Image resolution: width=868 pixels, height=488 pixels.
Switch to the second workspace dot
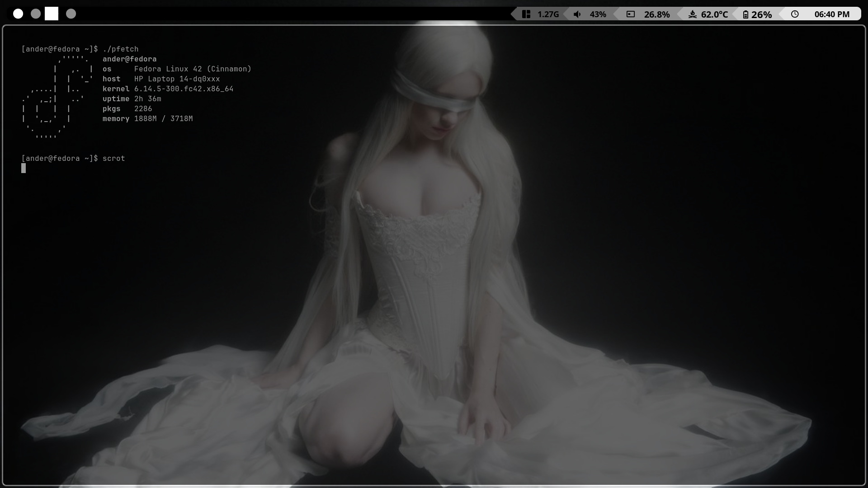click(36, 14)
